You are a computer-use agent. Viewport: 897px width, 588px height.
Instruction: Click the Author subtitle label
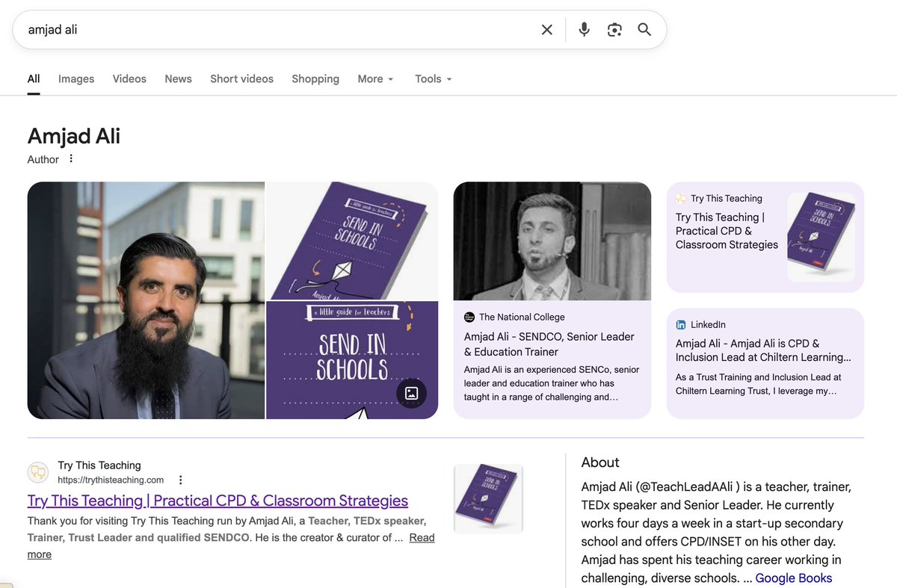tap(43, 159)
